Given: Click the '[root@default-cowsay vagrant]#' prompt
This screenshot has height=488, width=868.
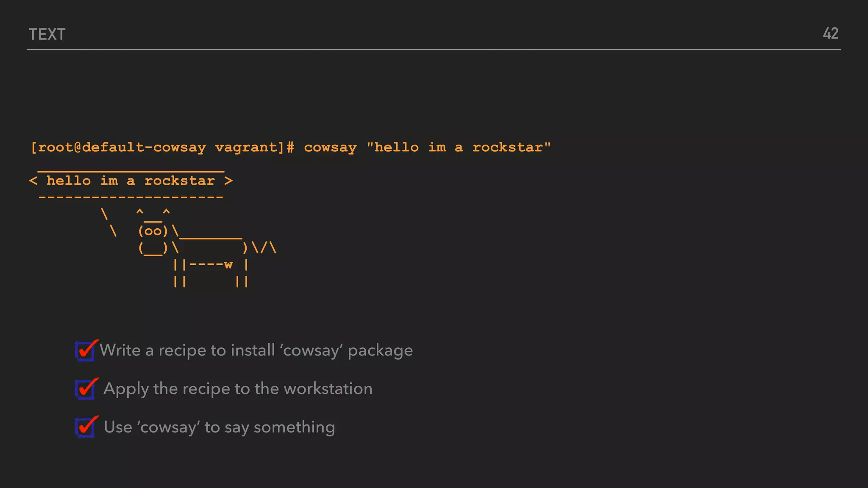Looking at the screenshot, I should 162,147.
